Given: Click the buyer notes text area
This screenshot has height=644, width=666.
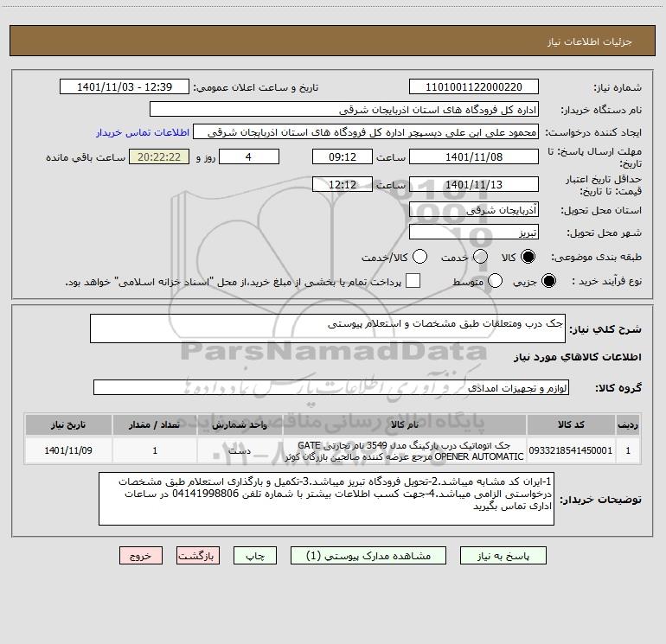Looking at the screenshot, I should [326, 499].
